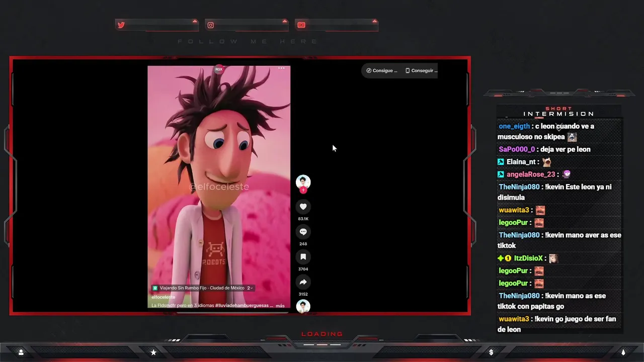Click TheNinja080 in 'Este leon ya ni' message
Image resolution: width=644 pixels, height=362 pixels.
(519, 187)
